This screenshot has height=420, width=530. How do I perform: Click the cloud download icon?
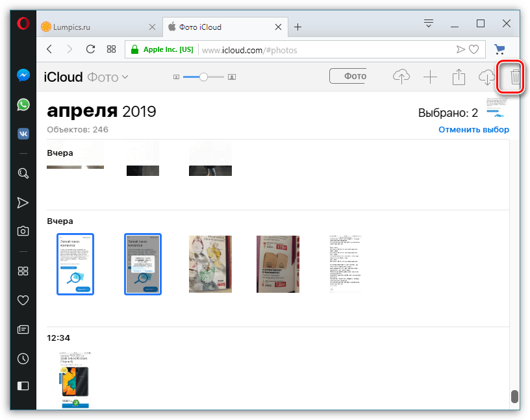pos(486,77)
